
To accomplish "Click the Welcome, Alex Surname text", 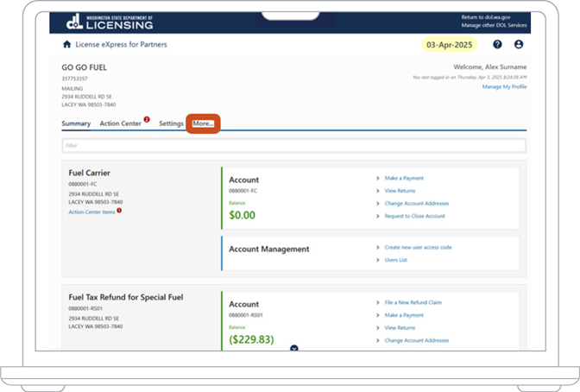I will coord(490,67).
